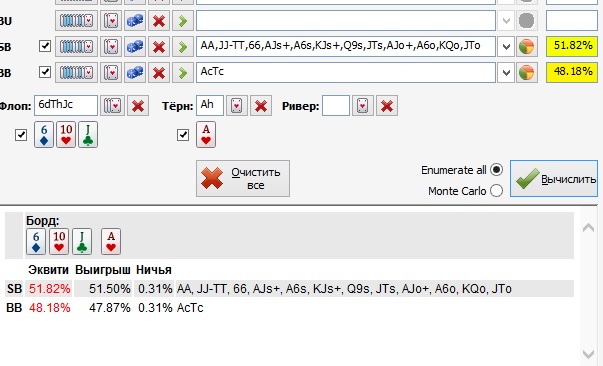This screenshot has width=603, height=366.
Task: Click empty river input field
Action: click(x=336, y=105)
